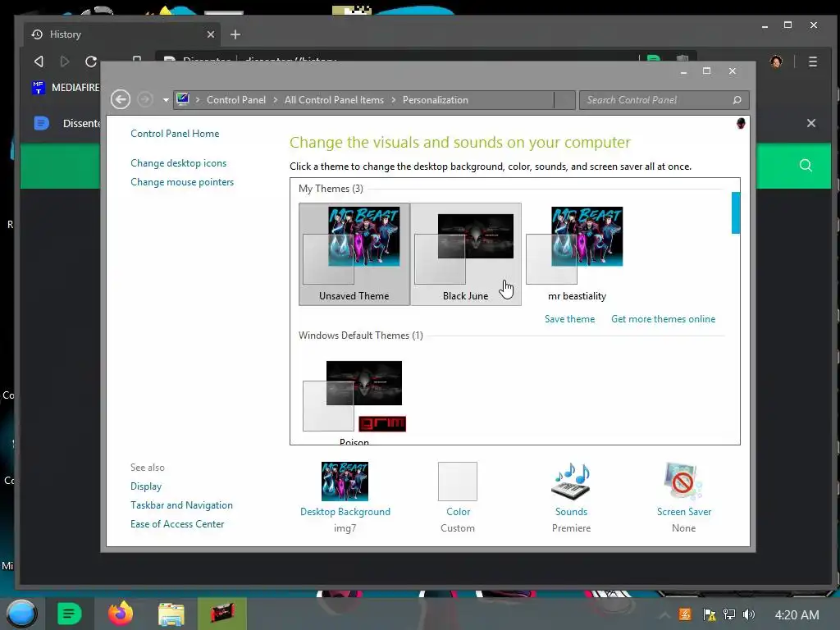Click the browser profile avatar
840x630 pixels.
coord(776,62)
